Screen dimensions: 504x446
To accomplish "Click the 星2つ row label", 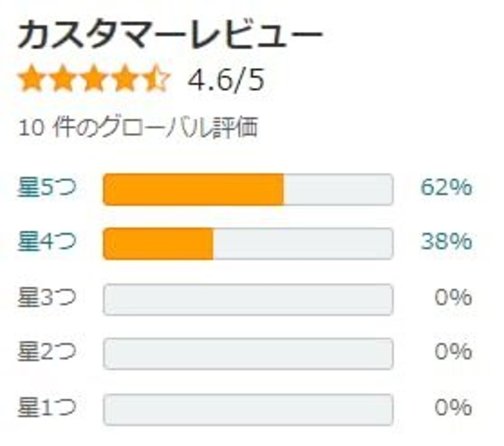I will [x=46, y=352].
